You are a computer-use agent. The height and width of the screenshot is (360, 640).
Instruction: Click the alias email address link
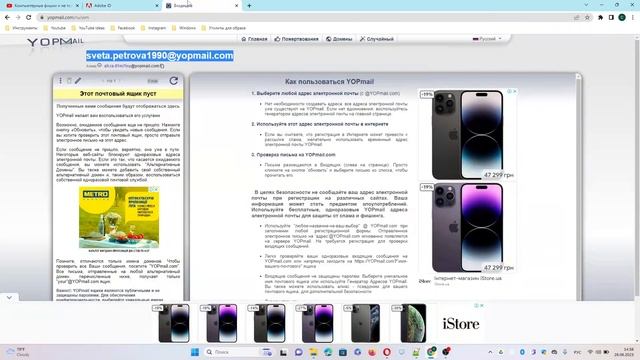[x=131, y=66]
